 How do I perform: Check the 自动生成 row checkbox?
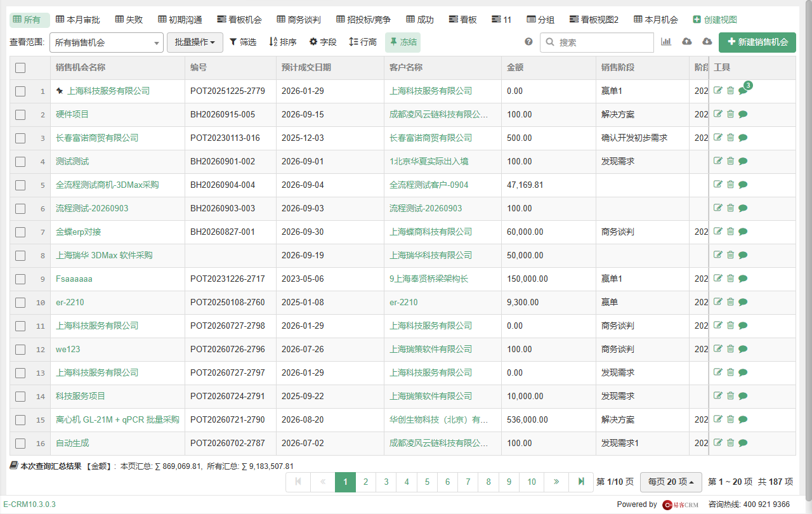(x=20, y=444)
